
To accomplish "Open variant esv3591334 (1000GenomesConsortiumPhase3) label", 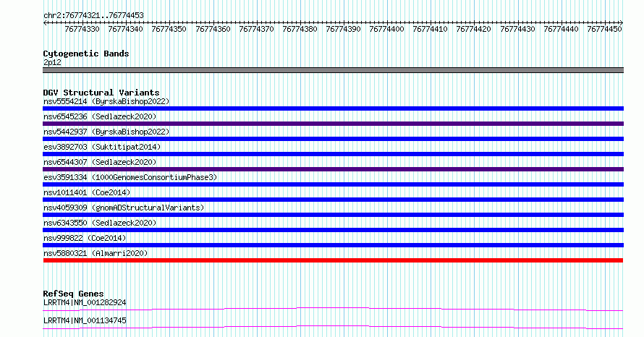I will point(130,177).
